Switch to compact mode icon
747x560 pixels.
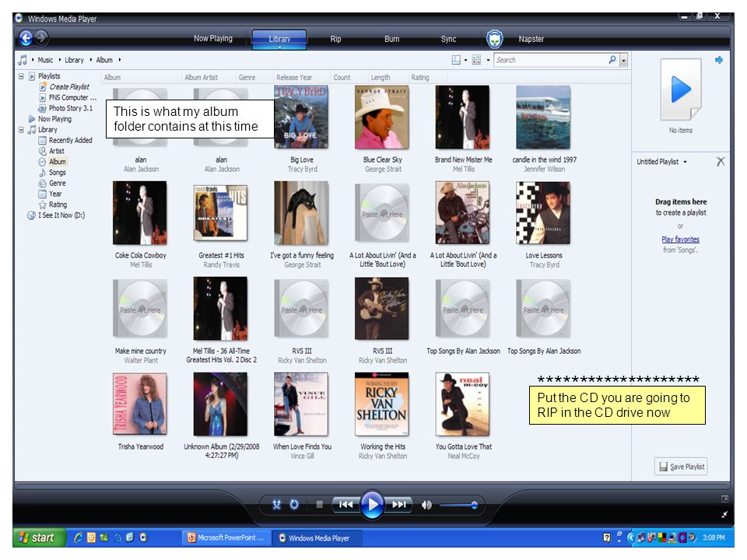pos(724,514)
